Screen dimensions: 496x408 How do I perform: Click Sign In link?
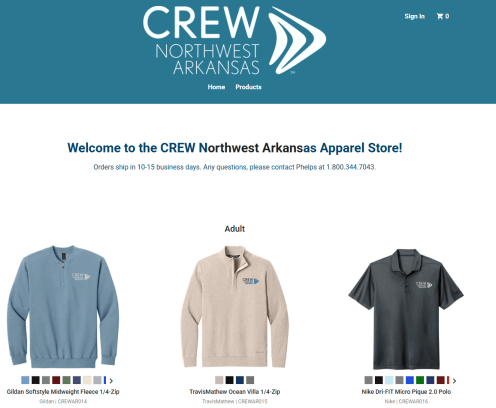[x=415, y=16]
